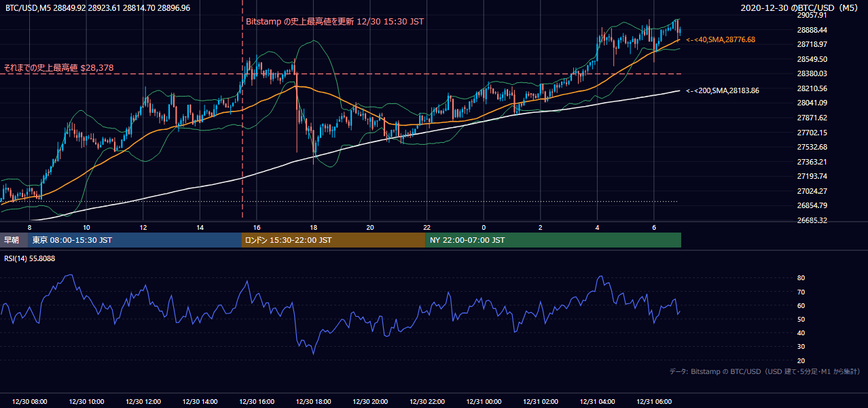Click the 12/30 12:00 time axis label
The image size is (868, 408).
(x=143, y=402)
